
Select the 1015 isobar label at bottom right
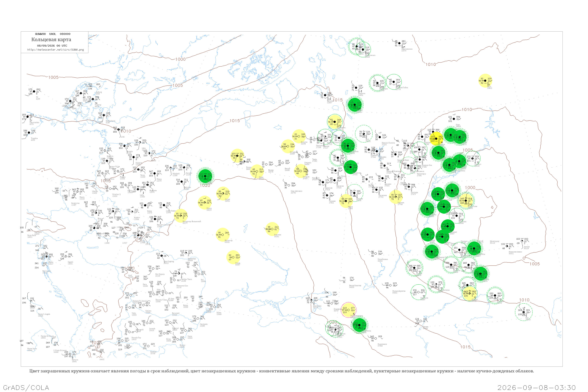pyautogui.click(x=465, y=347)
